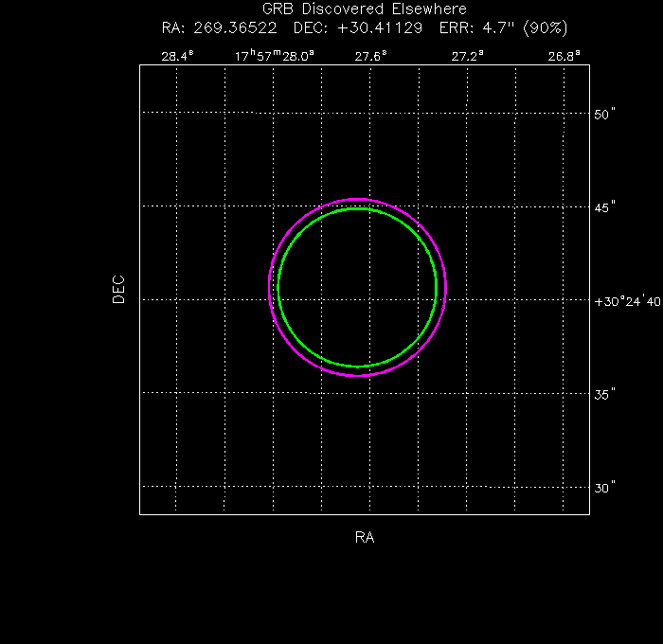Click the vertical 'DEC' axis title
663x644 pixels.
coord(118,290)
